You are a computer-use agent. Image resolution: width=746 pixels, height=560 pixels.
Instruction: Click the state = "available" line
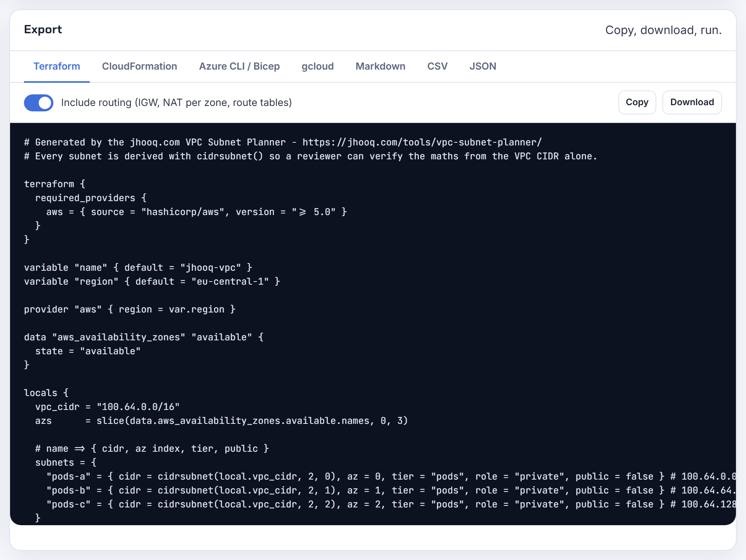click(x=88, y=351)
